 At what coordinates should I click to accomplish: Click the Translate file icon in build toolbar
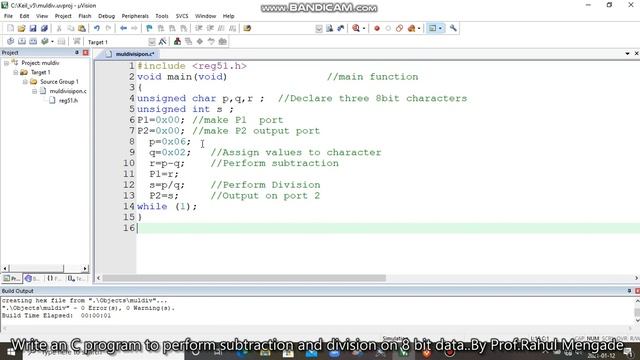[x=10, y=42]
